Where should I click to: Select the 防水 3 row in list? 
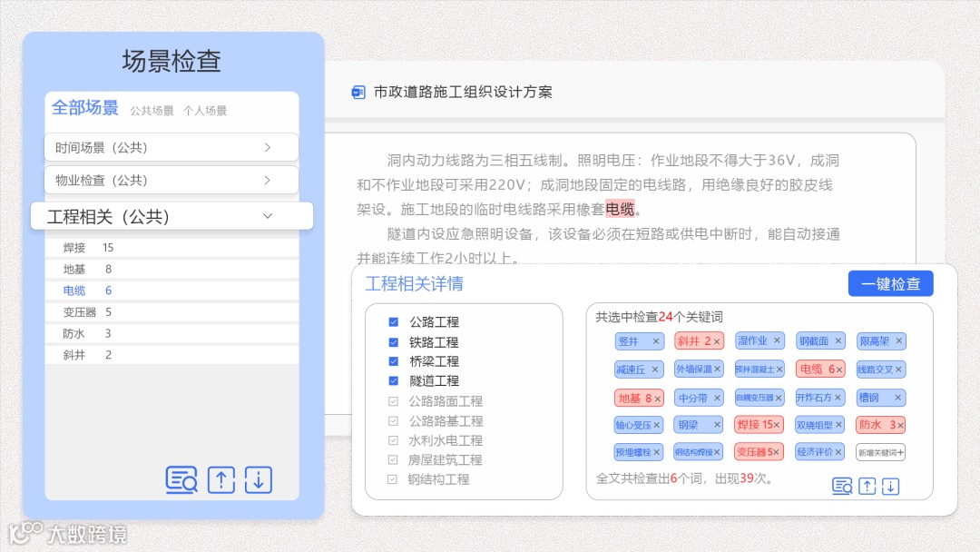[171, 334]
